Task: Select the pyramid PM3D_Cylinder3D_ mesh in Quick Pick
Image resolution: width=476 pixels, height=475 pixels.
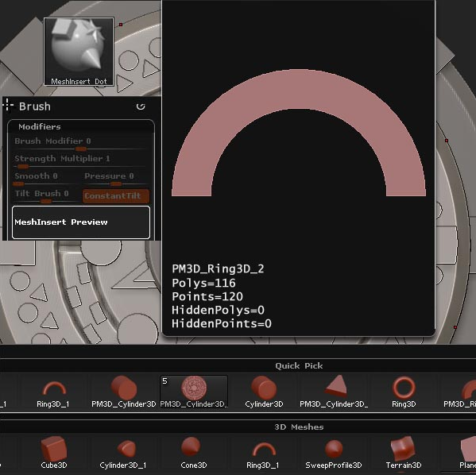Action: coord(334,392)
